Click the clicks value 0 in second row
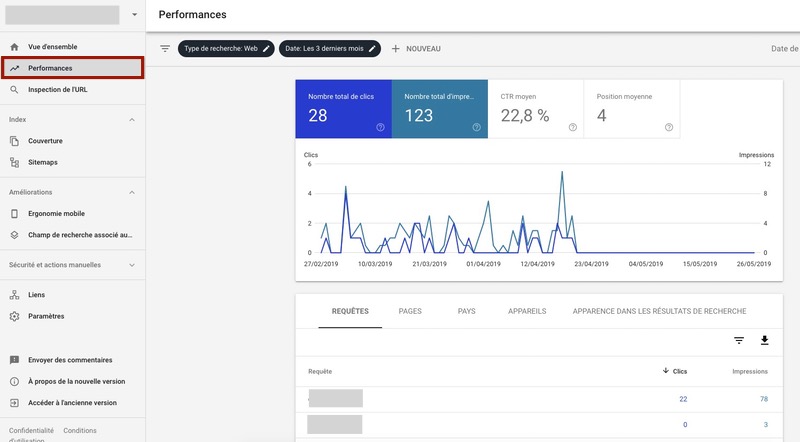The width and height of the screenshot is (800, 442). point(685,425)
